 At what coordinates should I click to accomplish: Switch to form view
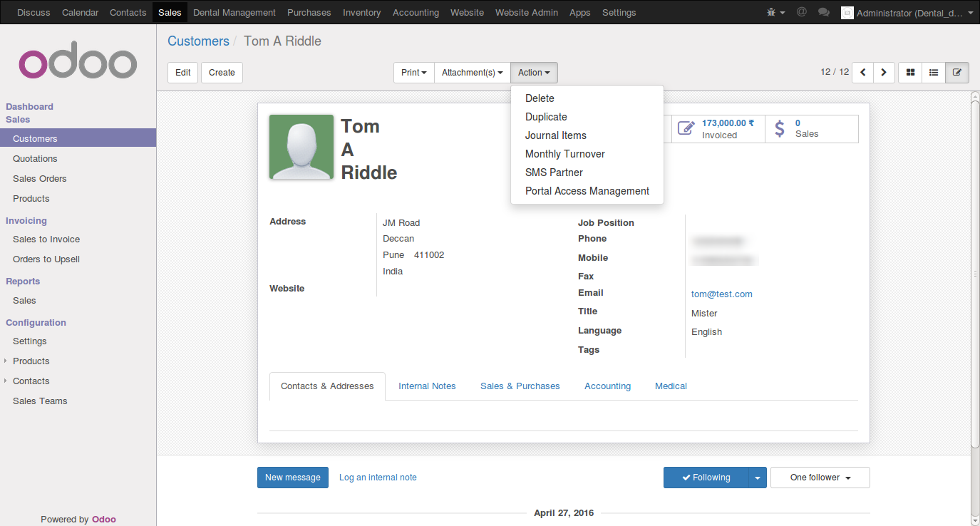pos(957,73)
